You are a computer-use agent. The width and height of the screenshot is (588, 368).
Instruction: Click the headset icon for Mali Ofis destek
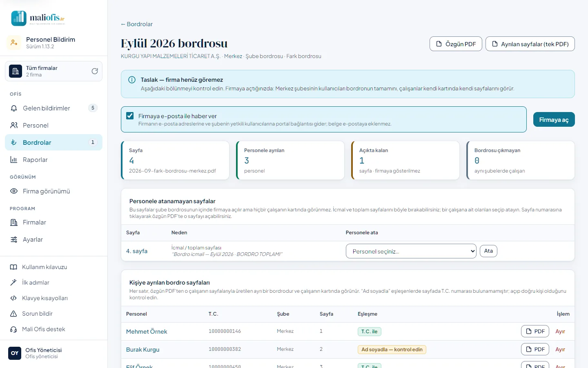[13, 329]
